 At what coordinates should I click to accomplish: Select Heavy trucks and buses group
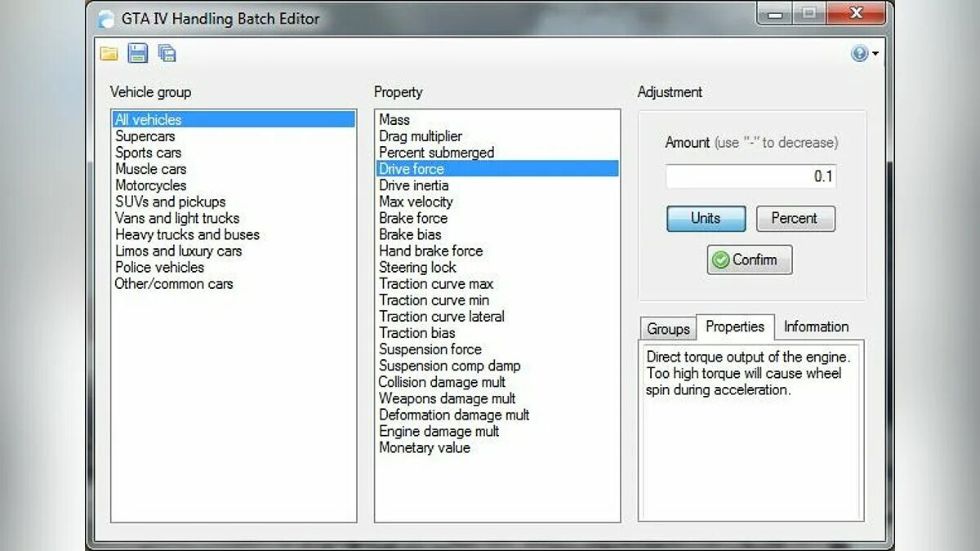[x=234, y=234]
